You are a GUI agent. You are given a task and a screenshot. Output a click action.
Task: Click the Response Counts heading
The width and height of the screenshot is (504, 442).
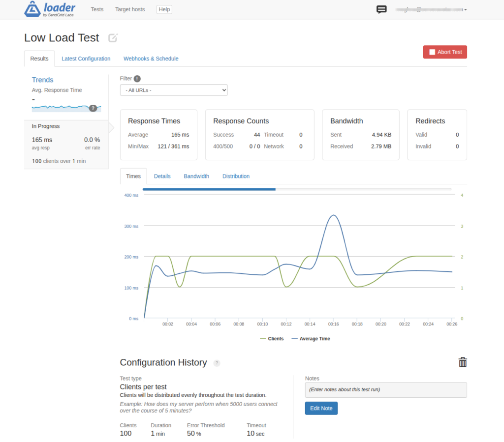pos(241,121)
